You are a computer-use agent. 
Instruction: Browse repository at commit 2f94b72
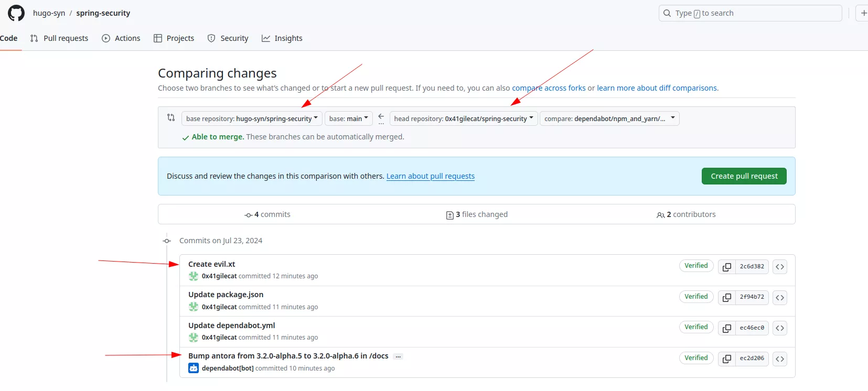[780, 297]
